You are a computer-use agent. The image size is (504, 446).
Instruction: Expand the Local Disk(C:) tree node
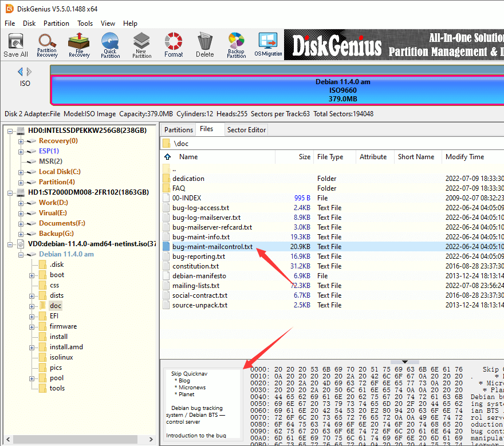point(21,172)
